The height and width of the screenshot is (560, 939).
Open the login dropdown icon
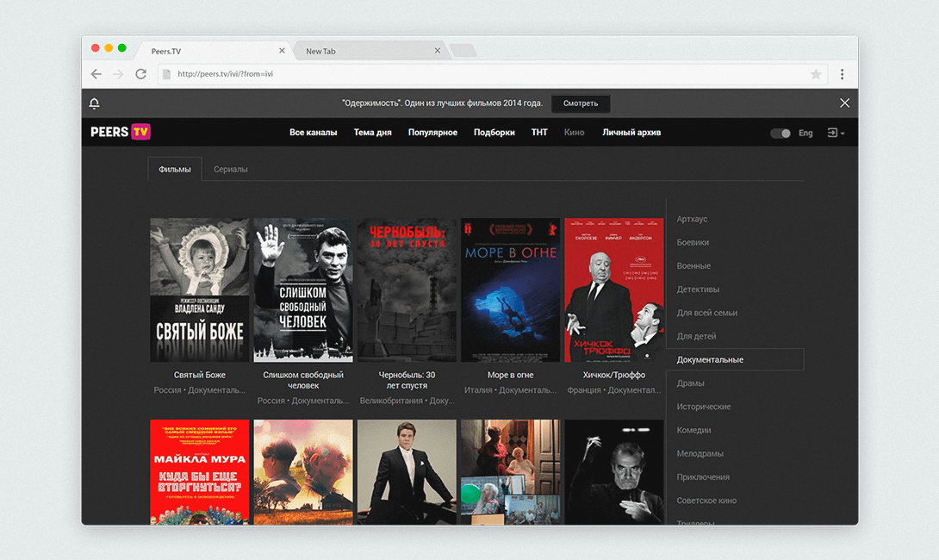836,133
